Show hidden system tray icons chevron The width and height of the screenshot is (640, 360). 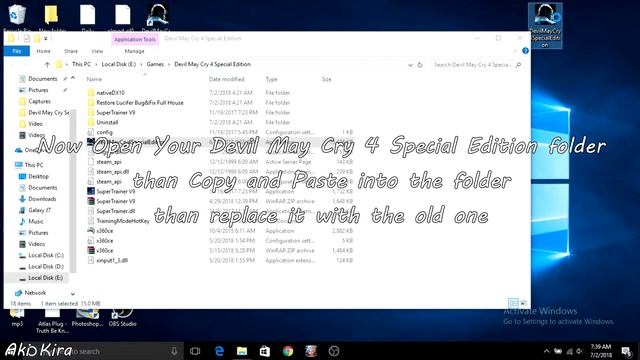(547, 351)
